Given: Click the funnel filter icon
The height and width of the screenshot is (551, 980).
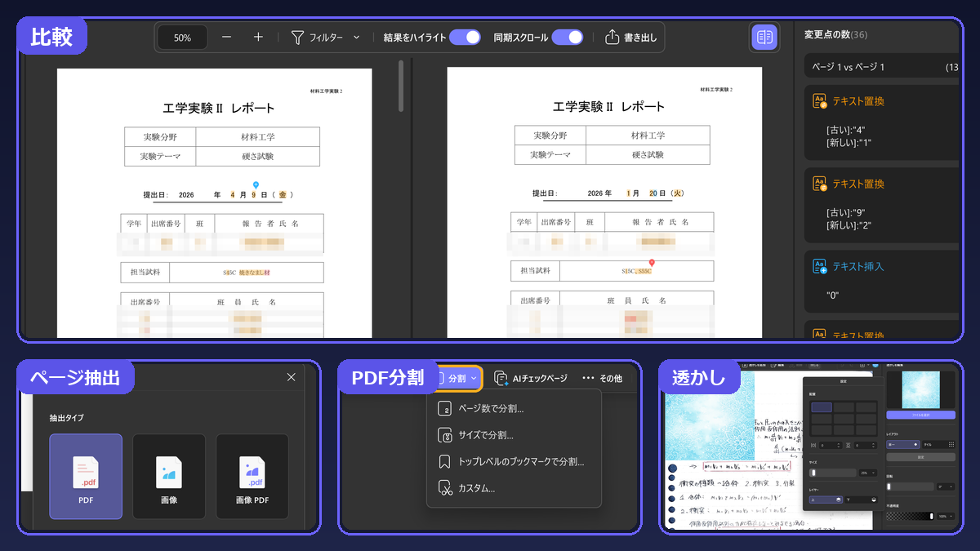Looking at the screenshot, I should 297,38.
